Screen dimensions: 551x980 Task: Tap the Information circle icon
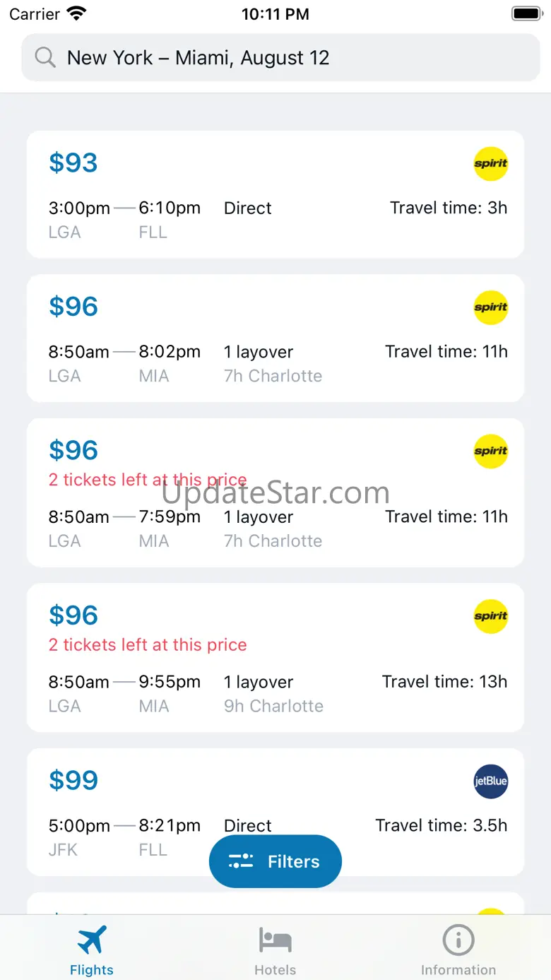(458, 940)
